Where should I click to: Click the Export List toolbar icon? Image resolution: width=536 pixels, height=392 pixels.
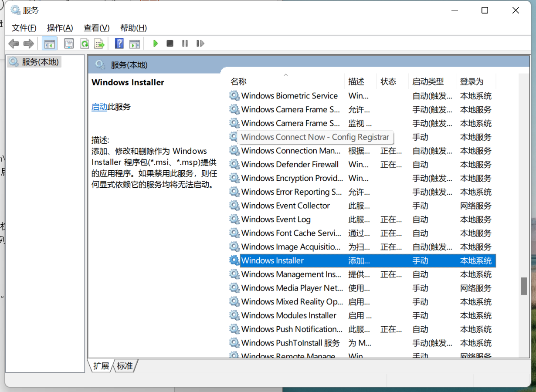click(100, 44)
